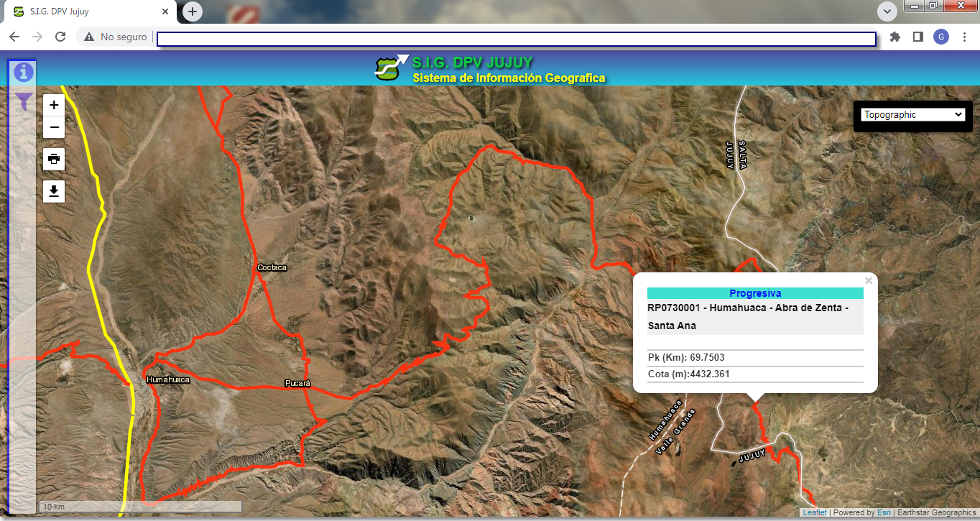This screenshot has height=521, width=980.
Task: Click the S.I.G. DPV Jujuy logo
Action: click(x=391, y=68)
